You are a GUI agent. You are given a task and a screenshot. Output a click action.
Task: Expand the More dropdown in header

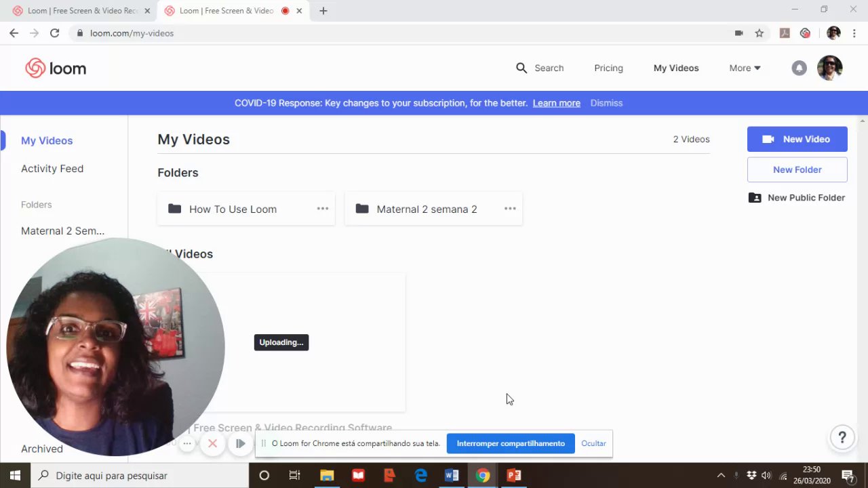pyautogui.click(x=745, y=68)
